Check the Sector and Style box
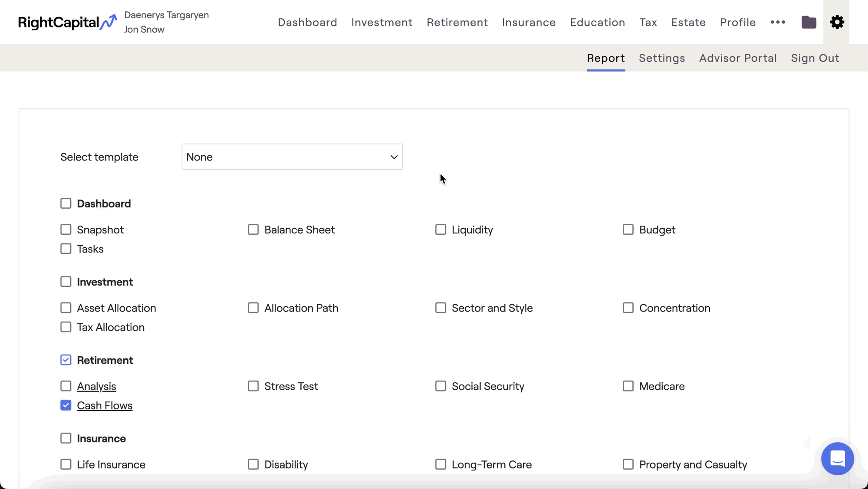 click(x=441, y=308)
